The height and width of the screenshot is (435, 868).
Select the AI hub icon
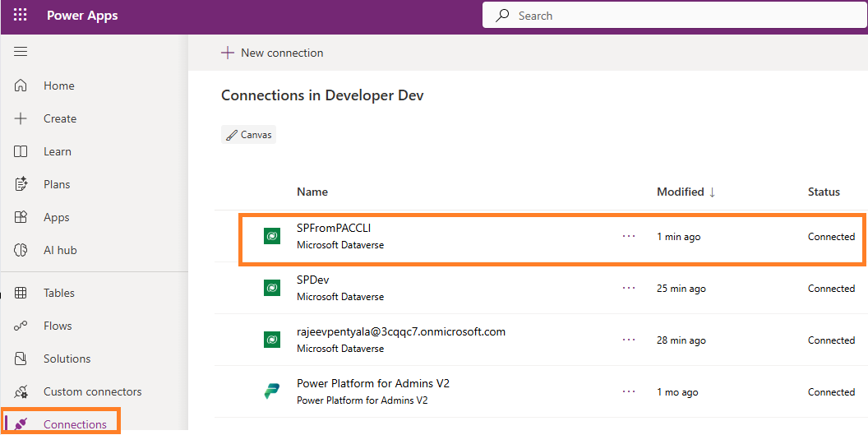21,250
